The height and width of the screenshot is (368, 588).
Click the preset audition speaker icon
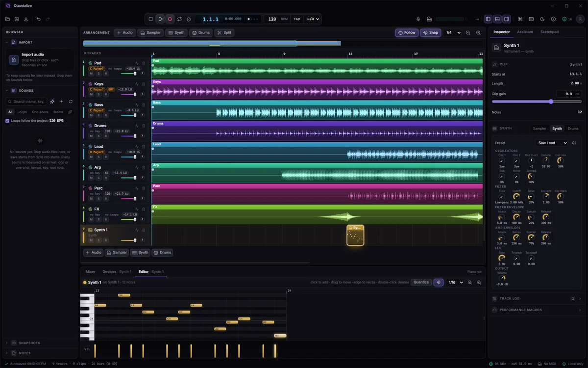coord(574,143)
